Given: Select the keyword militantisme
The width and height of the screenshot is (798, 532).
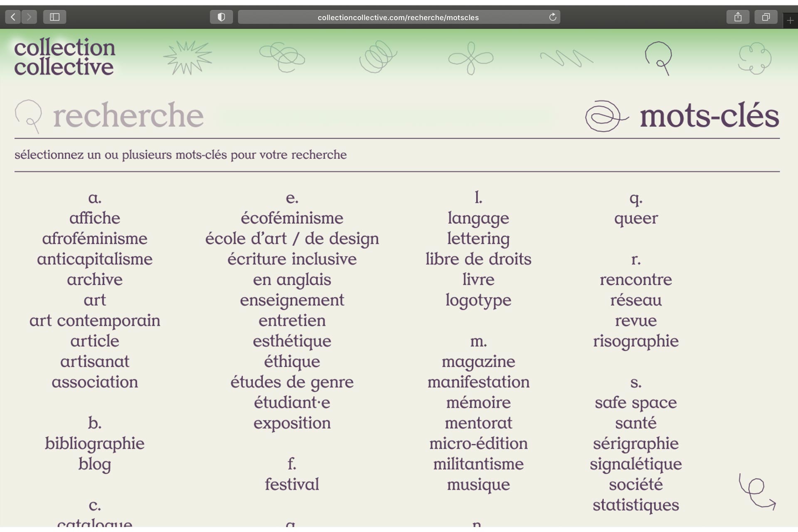Looking at the screenshot, I should [x=478, y=464].
